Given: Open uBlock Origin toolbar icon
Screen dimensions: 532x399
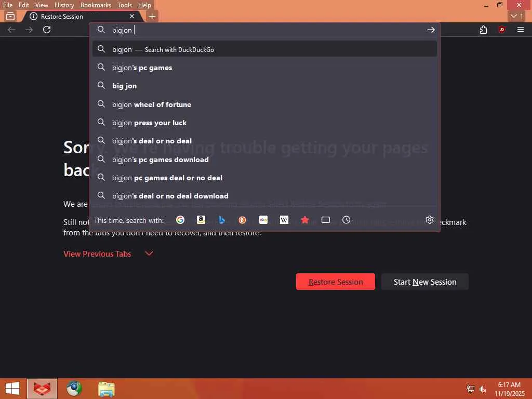Looking at the screenshot, I should 502,30.
